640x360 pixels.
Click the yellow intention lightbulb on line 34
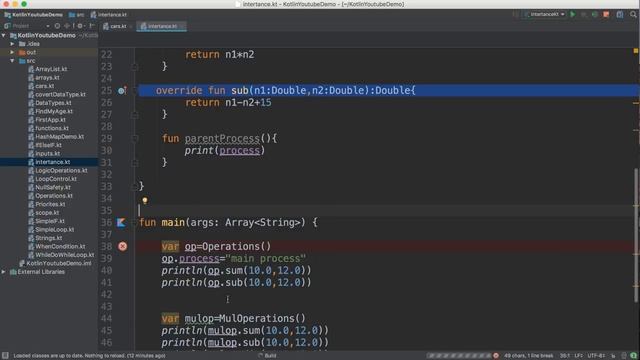point(145,200)
